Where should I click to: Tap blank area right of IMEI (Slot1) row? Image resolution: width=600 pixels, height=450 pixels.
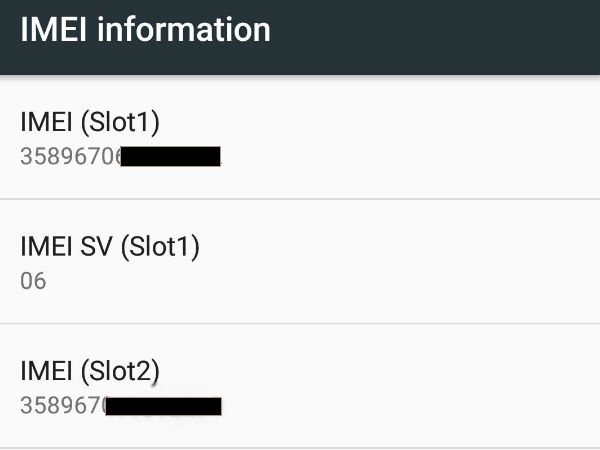420,138
